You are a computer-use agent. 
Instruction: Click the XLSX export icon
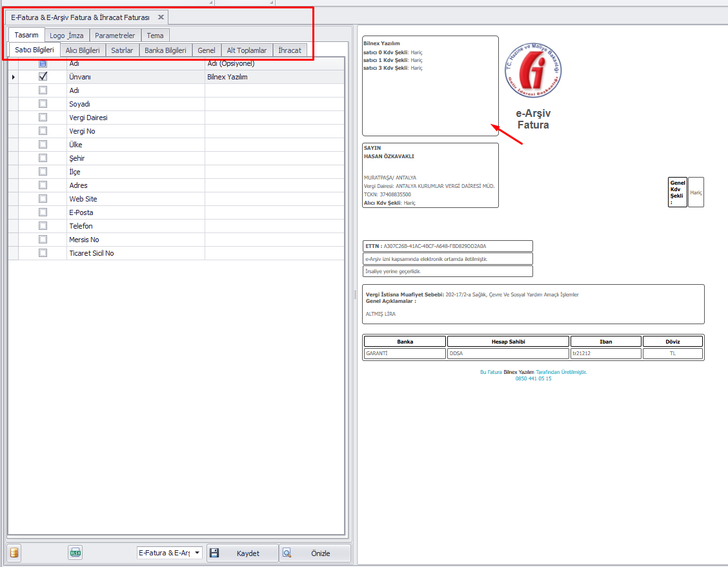coord(76,553)
